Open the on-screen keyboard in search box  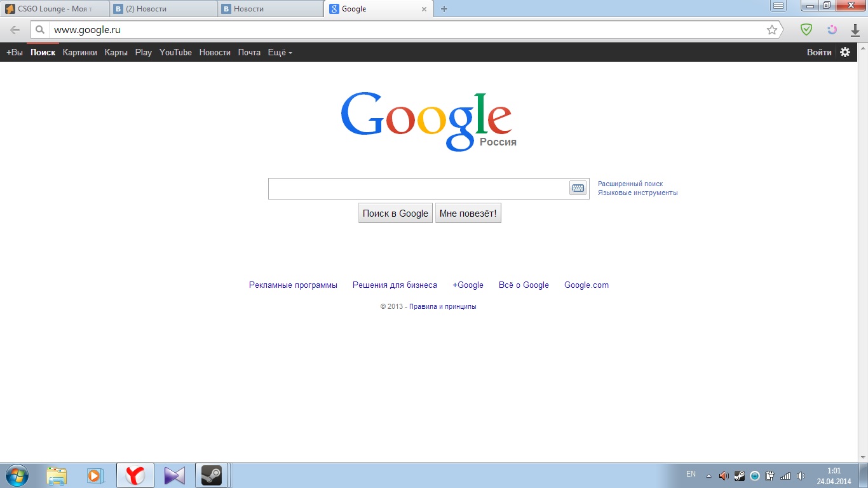(x=578, y=188)
